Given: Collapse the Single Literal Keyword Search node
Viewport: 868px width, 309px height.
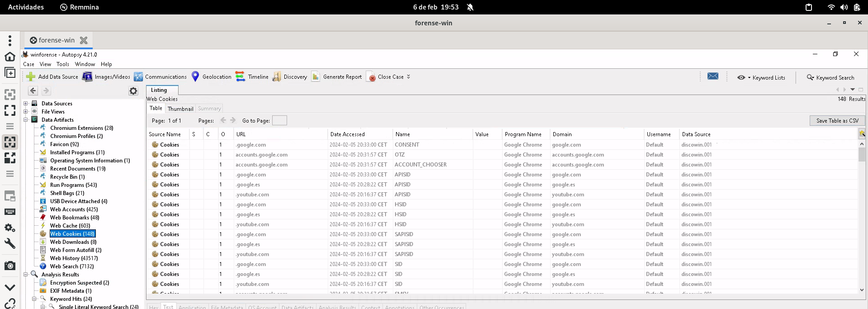Looking at the screenshot, I should coord(43,306).
